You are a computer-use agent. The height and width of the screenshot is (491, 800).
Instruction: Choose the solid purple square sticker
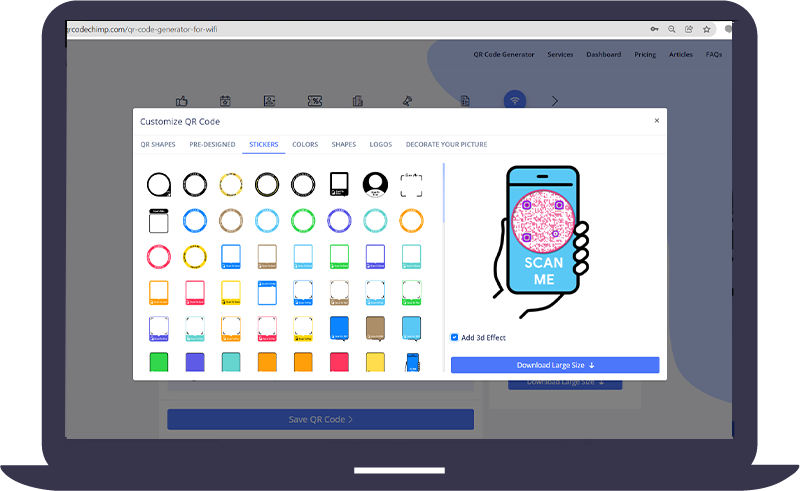[x=195, y=362]
